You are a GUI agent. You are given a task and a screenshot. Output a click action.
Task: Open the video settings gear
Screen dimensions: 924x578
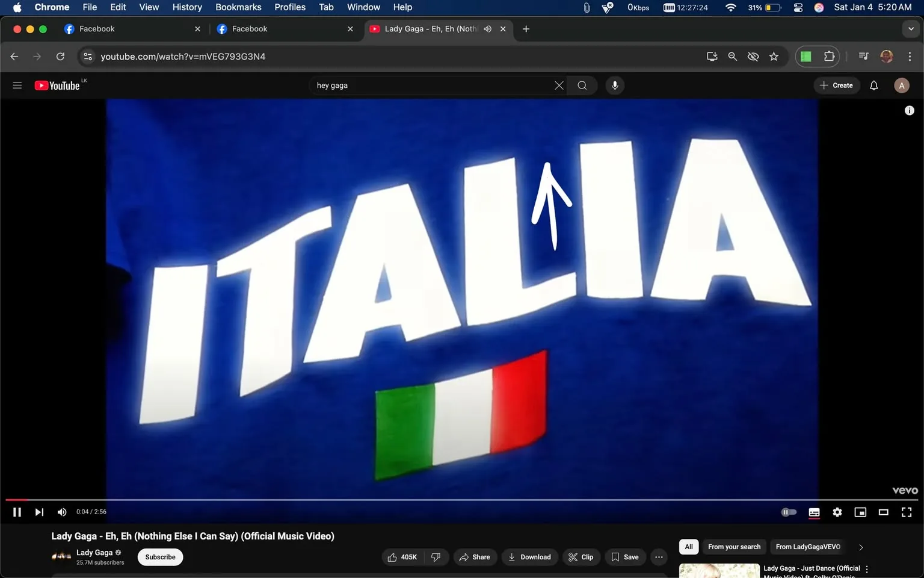(x=837, y=512)
